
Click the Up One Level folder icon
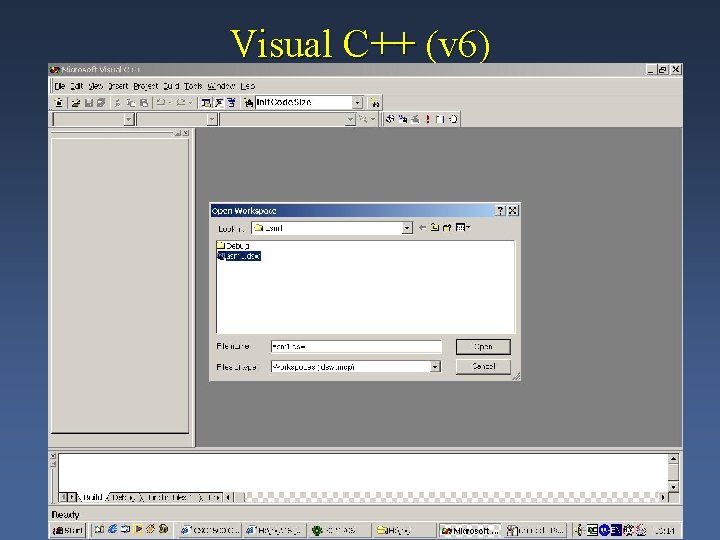pyautogui.click(x=435, y=227)
